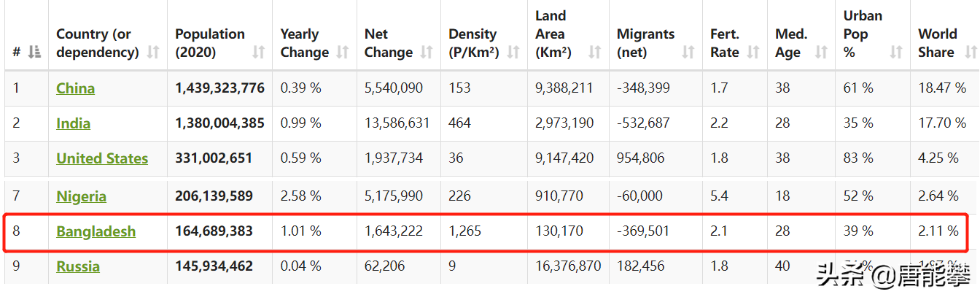Viewport: 980px width, 297px height.
Task: Click Yearly Change sort arrows icon
Action: pos(343,53)
